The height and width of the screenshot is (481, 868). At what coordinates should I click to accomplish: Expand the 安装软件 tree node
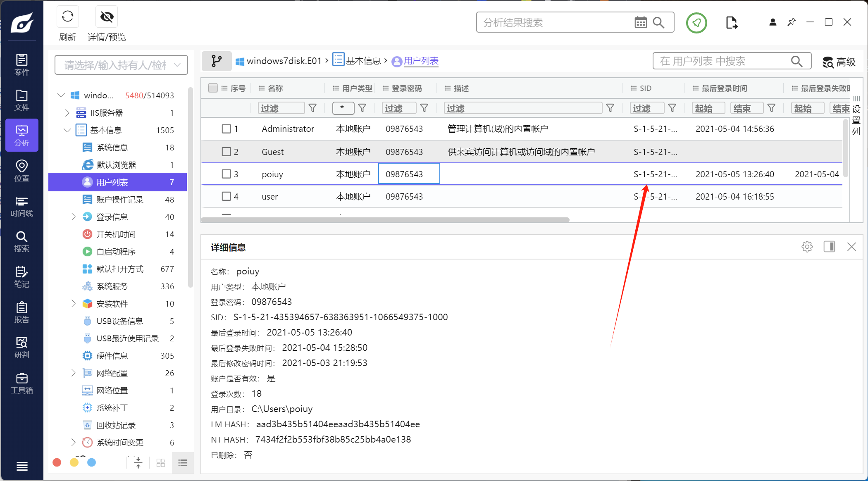pyautogui.click(x=73, y=304)
